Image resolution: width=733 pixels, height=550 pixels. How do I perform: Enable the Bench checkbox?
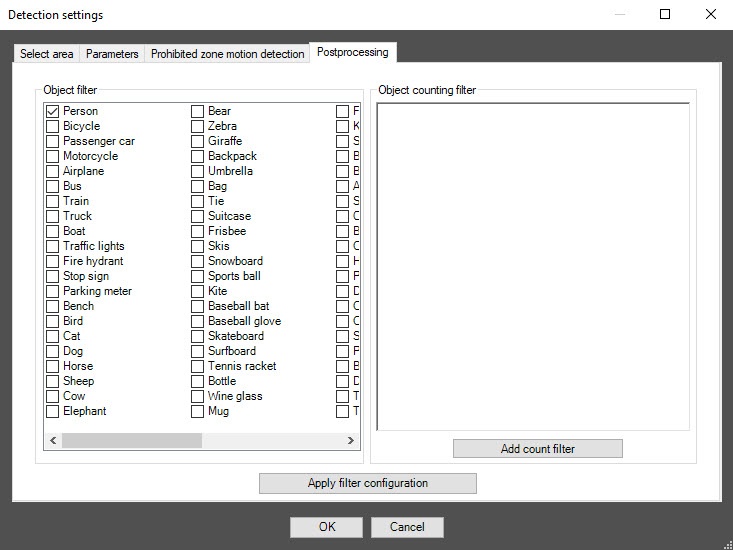(52, 306)
